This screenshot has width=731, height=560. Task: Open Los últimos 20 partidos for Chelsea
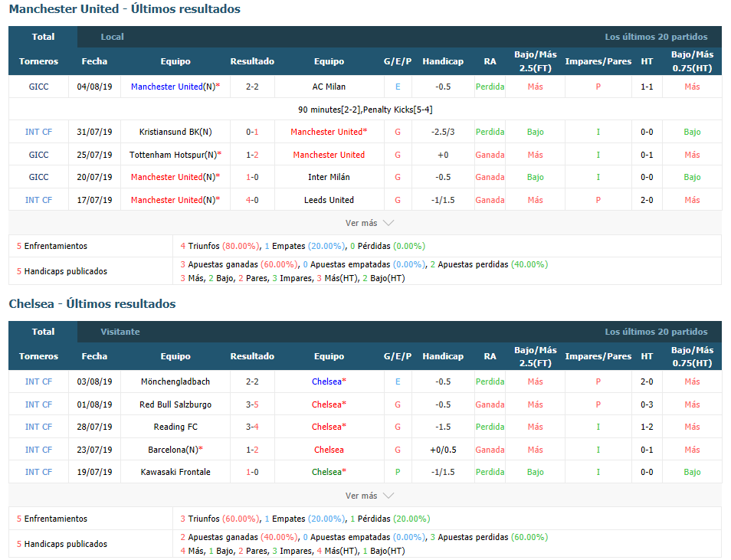(656, 332)
